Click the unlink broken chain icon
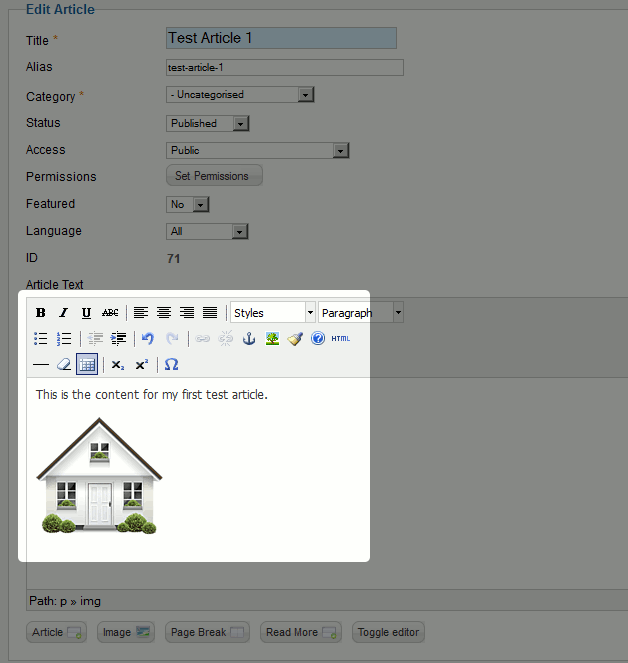 225,339
